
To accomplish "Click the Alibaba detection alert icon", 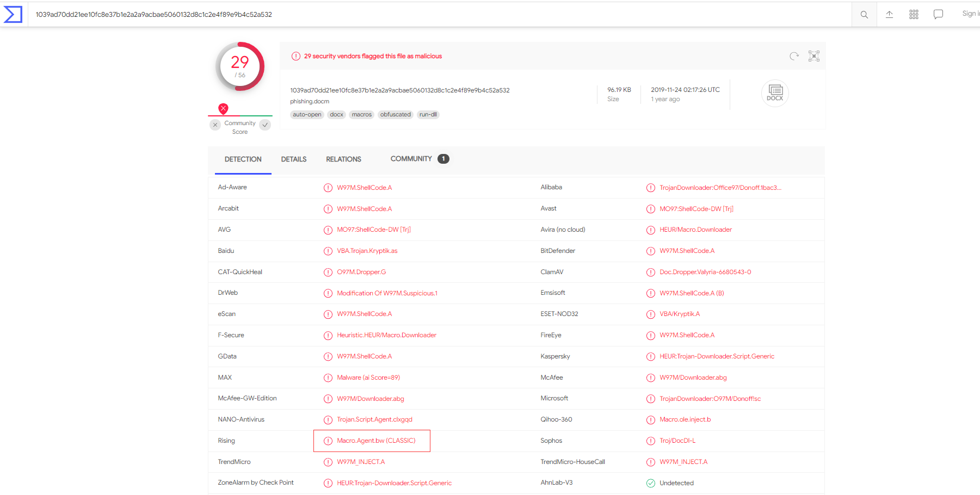I will pos(651,188).
